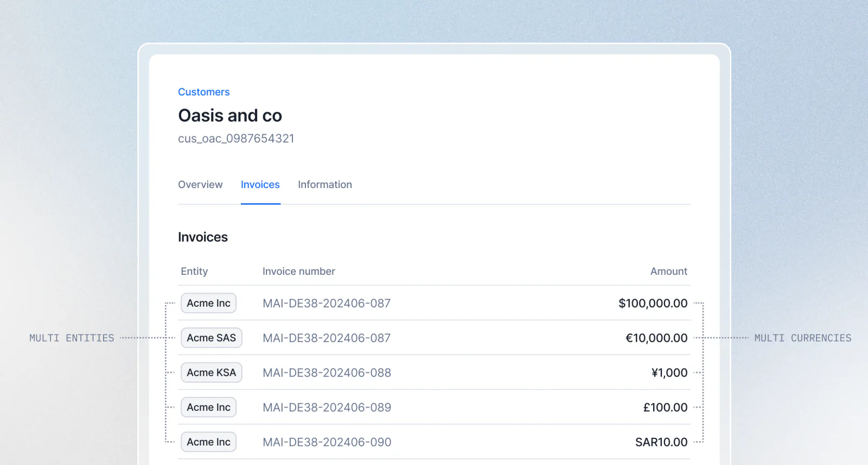The width and height of the screenshot is (868, 465).
Task: Click the $100,000.00 amount
Action: (x=653, y=303)
